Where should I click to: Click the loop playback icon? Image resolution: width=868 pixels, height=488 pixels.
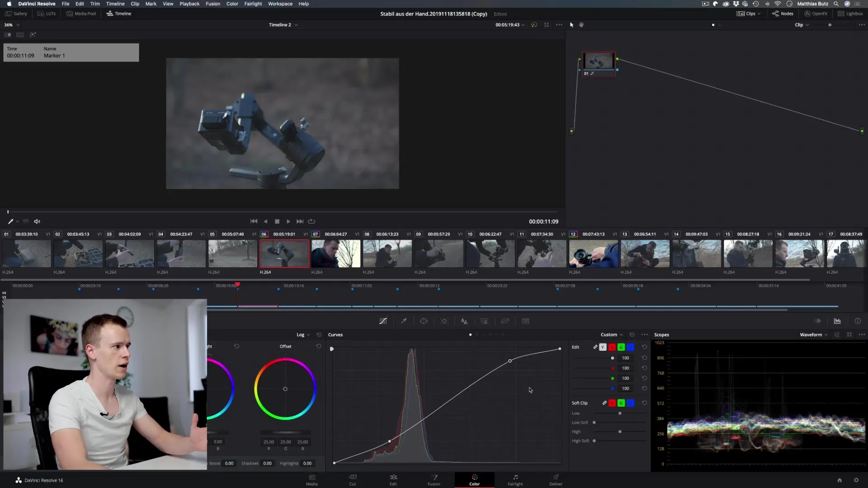coord(311,221)
